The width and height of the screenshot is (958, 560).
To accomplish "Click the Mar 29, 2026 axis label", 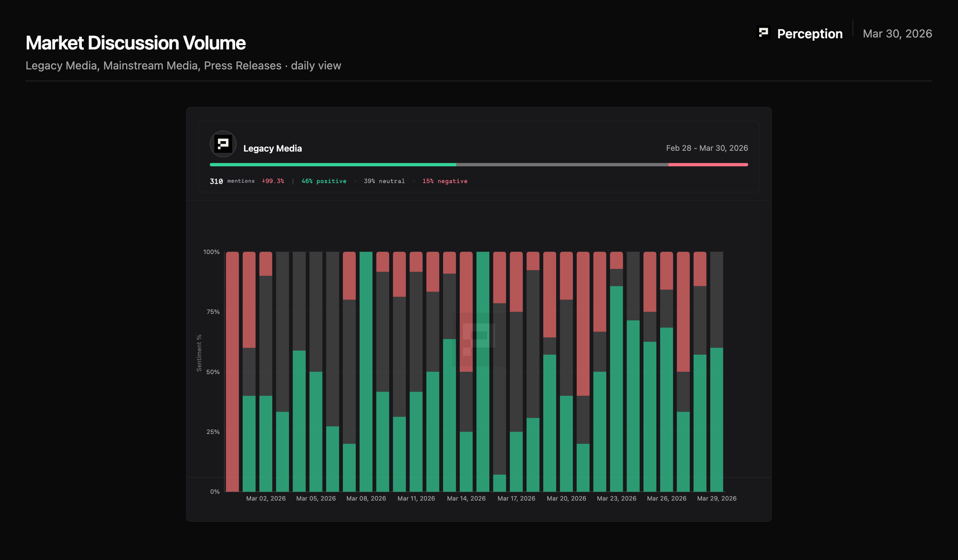I will click(x=717, y=499).
